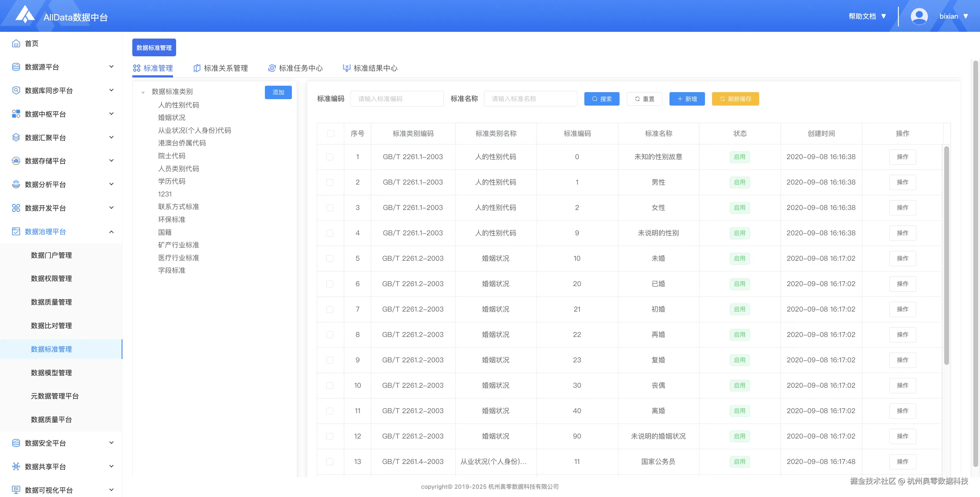This screenshot has width=980, height=497.
Task: Click the 数据存储平台 chart icon
Action: [x=16, y=161]
